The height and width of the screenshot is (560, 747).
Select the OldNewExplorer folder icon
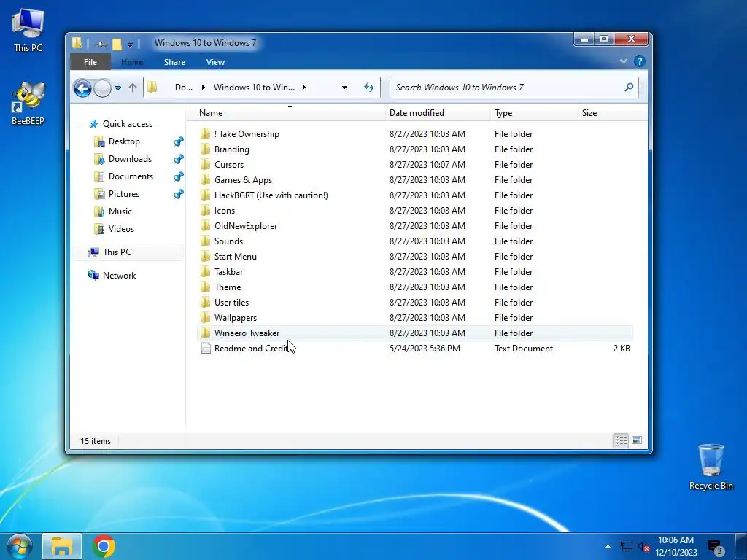(x=205, y=225)
